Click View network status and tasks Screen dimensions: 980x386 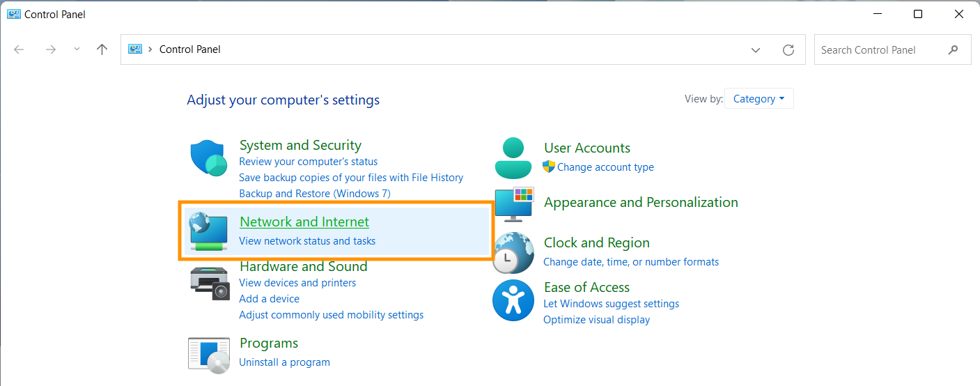pyautogui.click(x=307, y=241)
